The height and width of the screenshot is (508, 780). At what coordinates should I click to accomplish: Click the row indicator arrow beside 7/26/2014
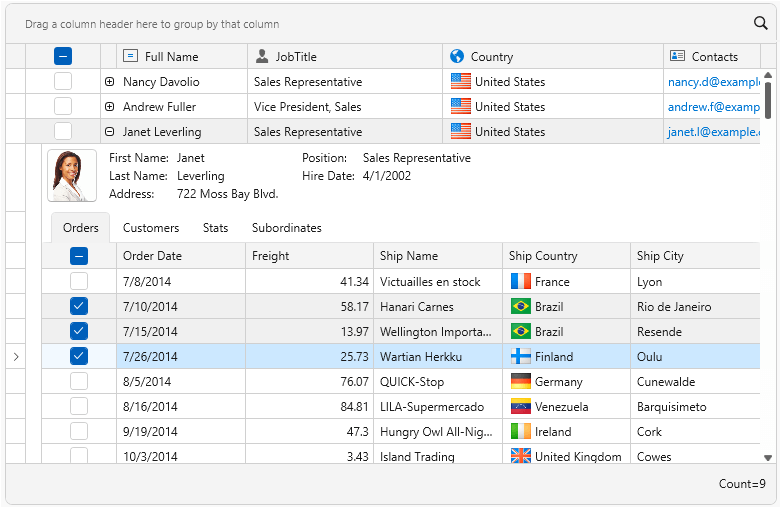coord(16,356)
